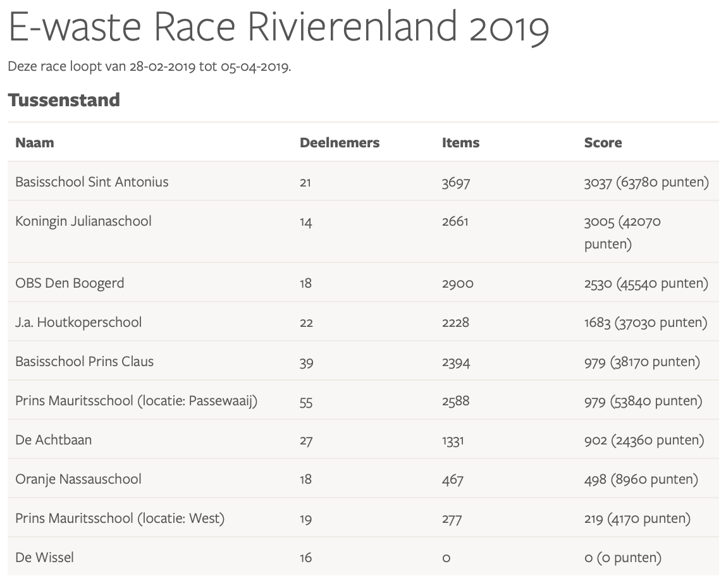Select the De Achtbaan row name
This screenshot has width=726, height=588.
[53, 440]
